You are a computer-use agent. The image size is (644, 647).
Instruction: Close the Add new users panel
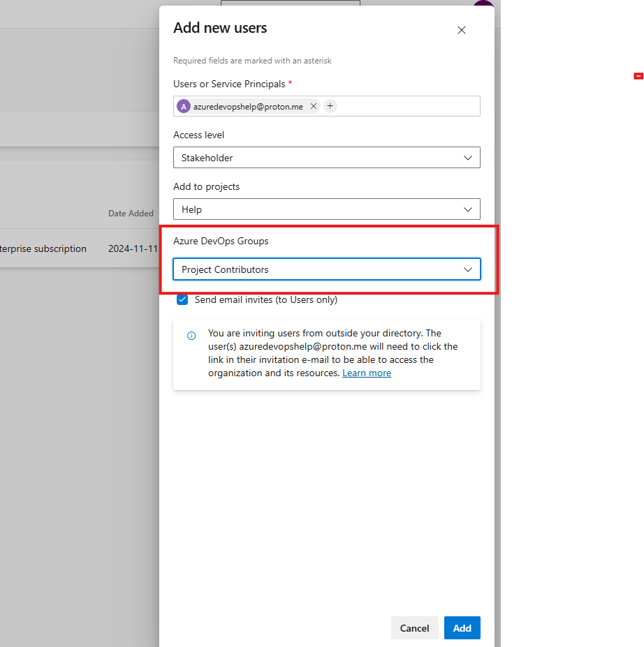point(462,30)
